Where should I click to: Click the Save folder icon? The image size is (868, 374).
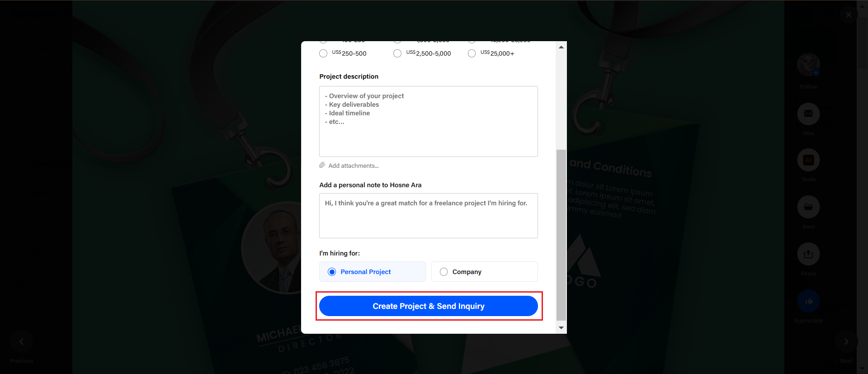(x=808, y=207)
